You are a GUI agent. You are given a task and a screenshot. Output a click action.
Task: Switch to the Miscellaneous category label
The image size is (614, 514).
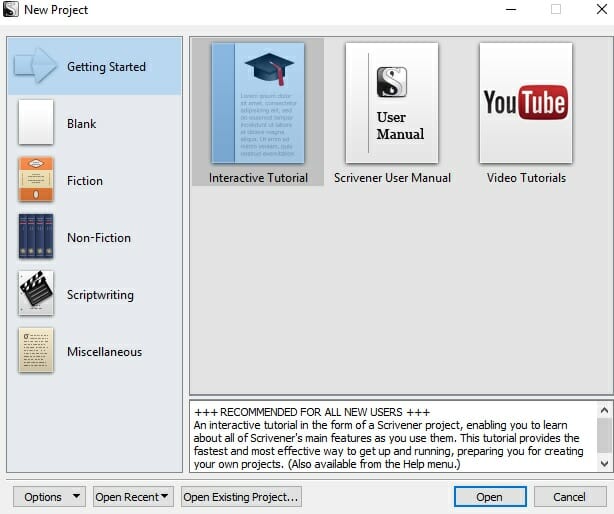[x=105, y=352]
